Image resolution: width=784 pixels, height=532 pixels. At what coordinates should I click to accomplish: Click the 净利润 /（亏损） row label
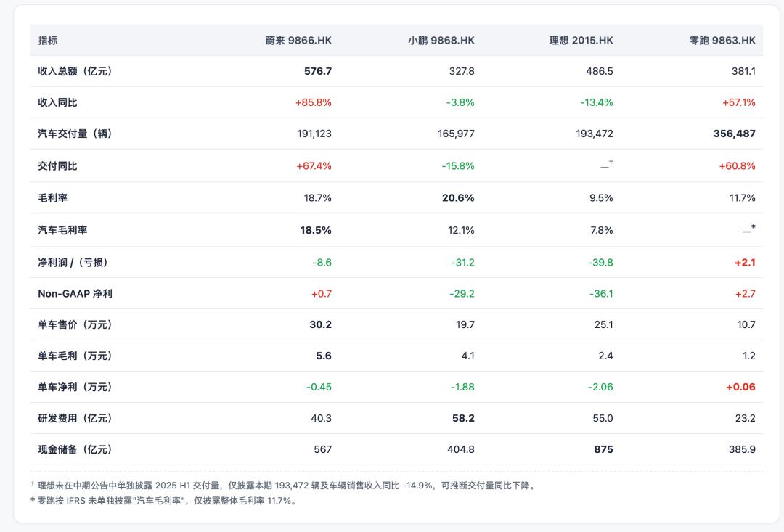tap(75, 263)
